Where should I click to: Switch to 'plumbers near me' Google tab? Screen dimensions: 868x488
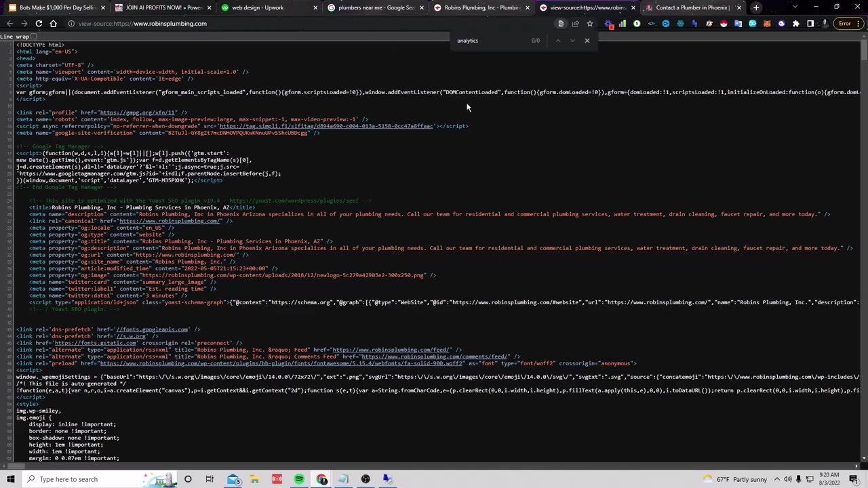click(375, 7)
